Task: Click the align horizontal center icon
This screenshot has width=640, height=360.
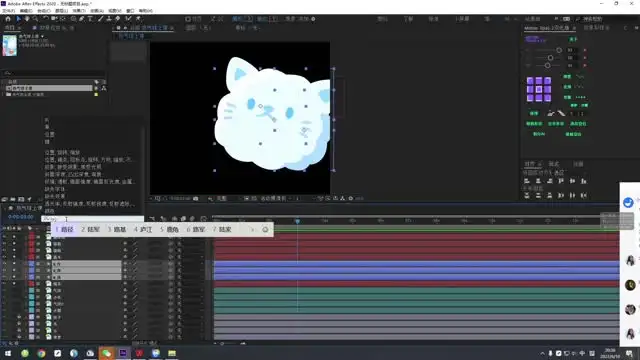Action: point(538,181)
